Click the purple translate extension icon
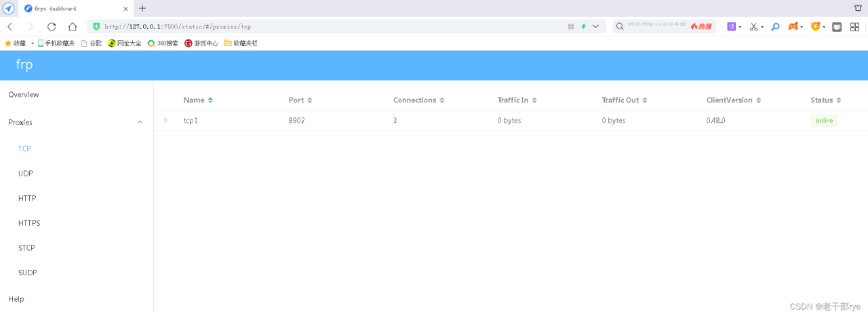This screenshot has width=868, height=316. (732, 26)
